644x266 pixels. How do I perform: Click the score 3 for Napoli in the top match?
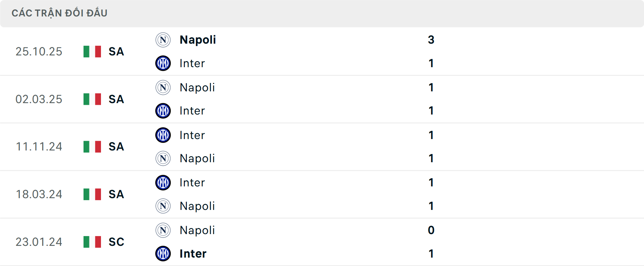pos(431,40)
